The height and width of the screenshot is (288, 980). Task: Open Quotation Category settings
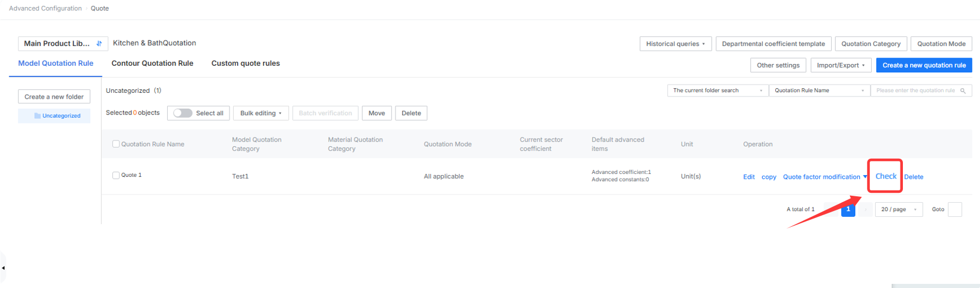871,43
